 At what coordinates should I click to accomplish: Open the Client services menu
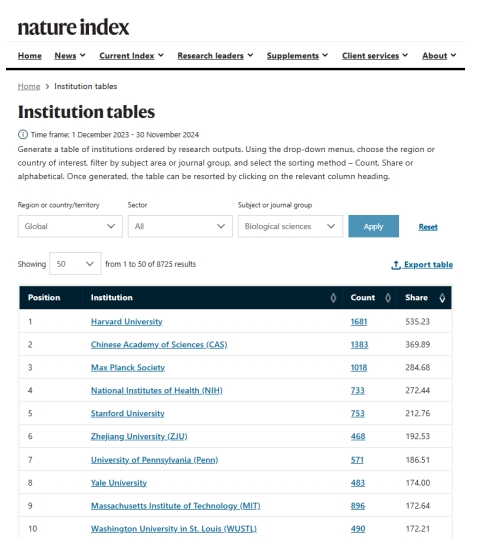[375, 56]
